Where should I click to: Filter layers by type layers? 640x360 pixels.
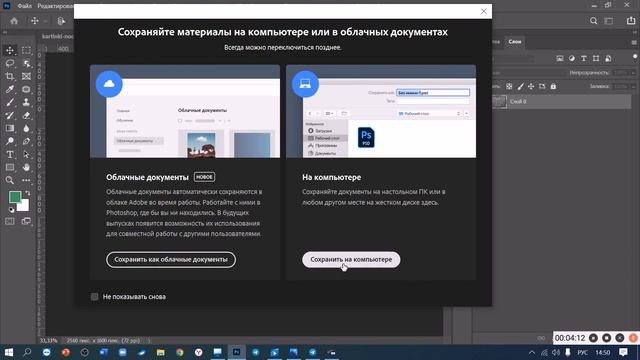click(584, 58)
